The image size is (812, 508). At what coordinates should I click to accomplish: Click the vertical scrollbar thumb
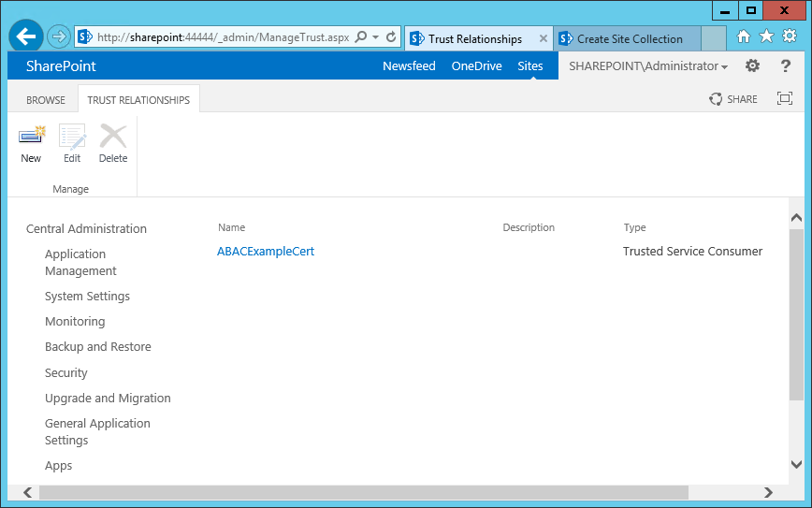796,314
